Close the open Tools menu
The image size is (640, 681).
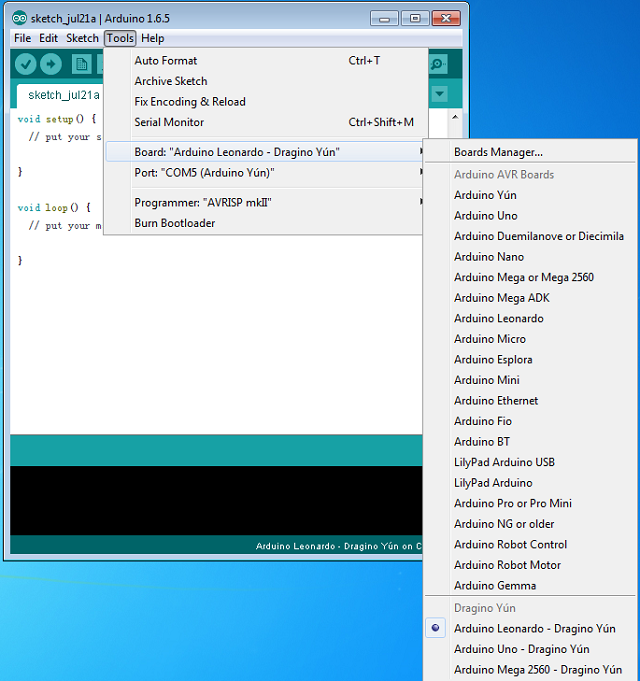[x=120, y=38]
